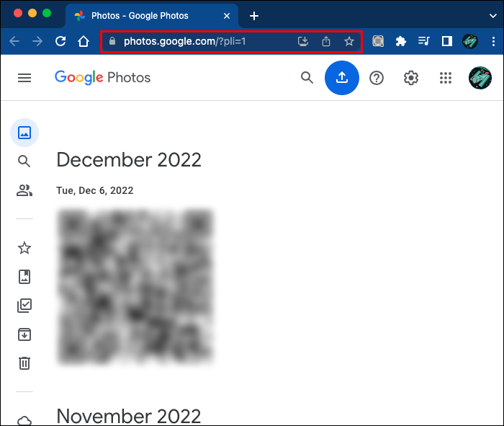
Task: Open Sharing in the sidebar
Action: click(24, 190)
